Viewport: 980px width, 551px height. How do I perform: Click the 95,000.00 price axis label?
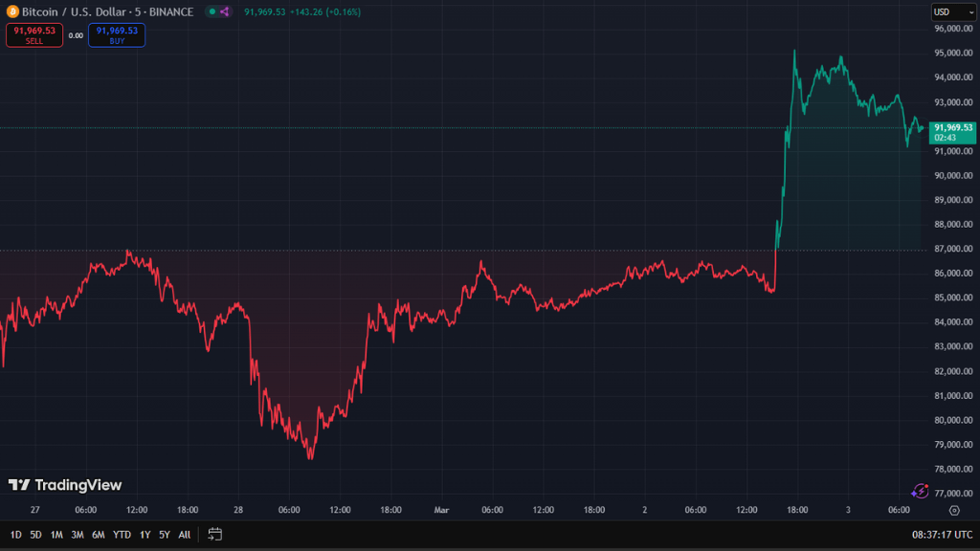(x=953, y=54)
